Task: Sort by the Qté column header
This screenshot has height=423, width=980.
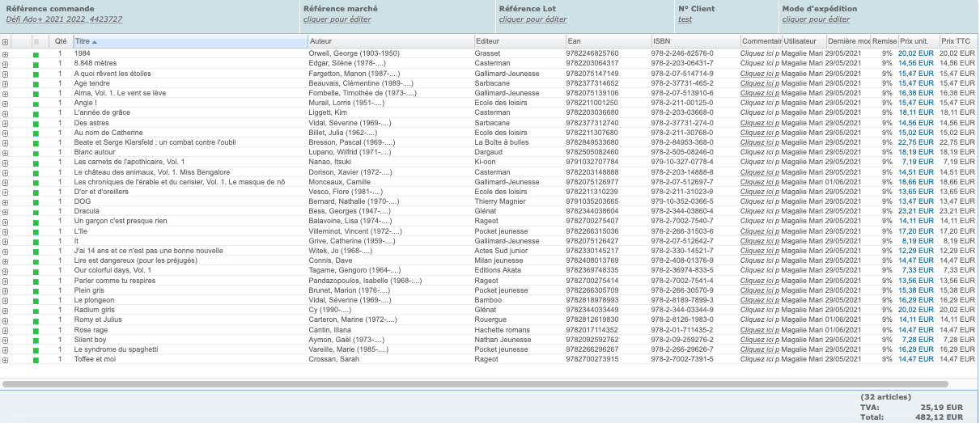Action: [60, 41]
